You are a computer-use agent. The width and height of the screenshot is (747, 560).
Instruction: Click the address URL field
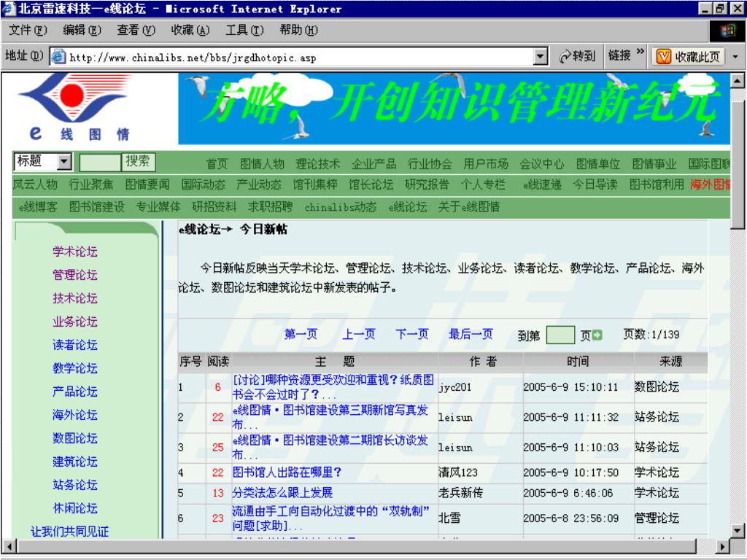click(300, 57)
